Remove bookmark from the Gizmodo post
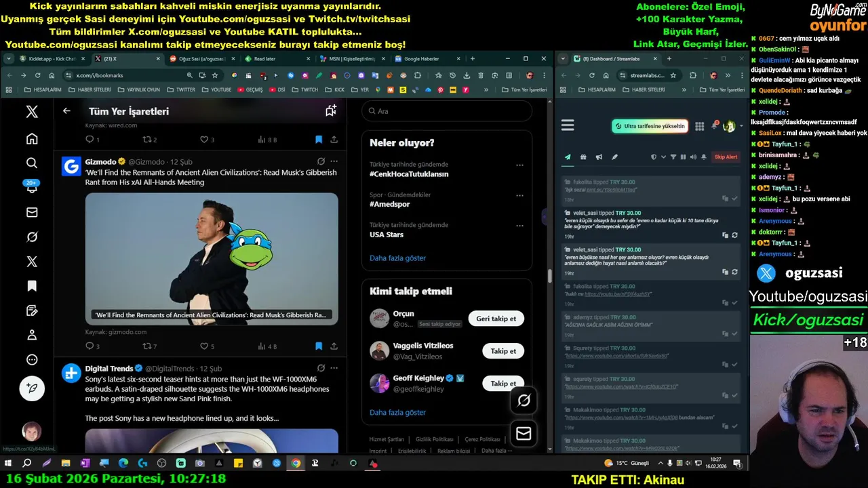The height and width of the screenshot is (488, 868). (319, 346)
